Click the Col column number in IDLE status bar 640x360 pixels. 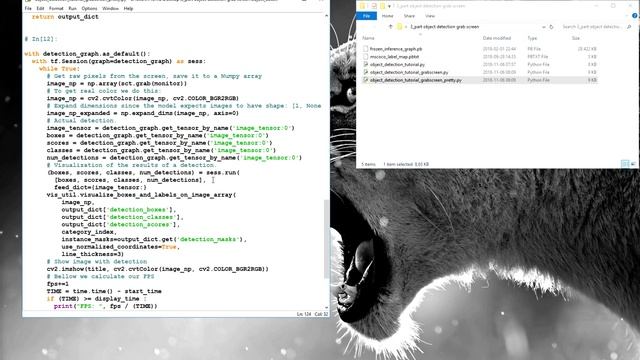[x=321, y=314]
